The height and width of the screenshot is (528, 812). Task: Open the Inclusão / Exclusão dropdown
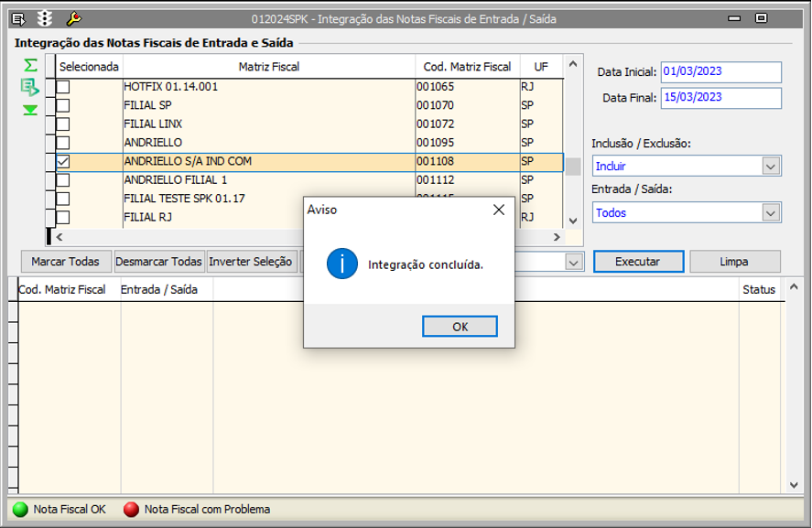[771, 167]
